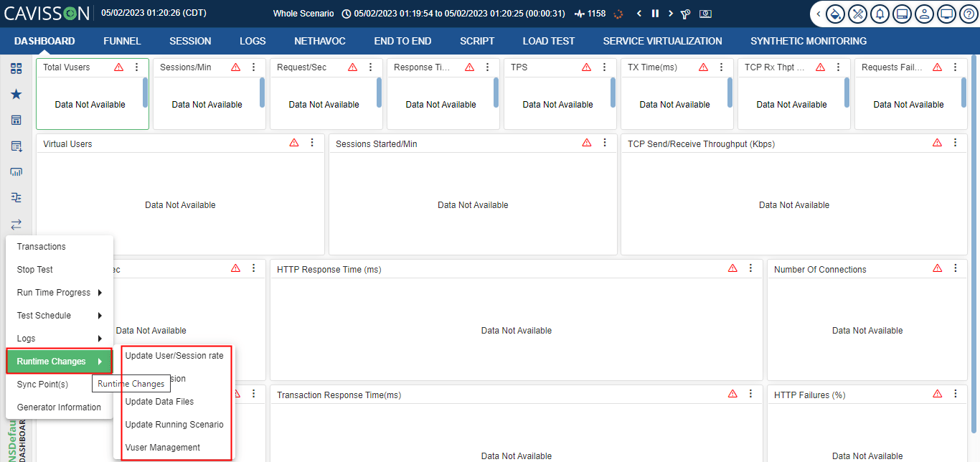
Task: Click the table download icon in sidebar
Action: click(16, 146)
